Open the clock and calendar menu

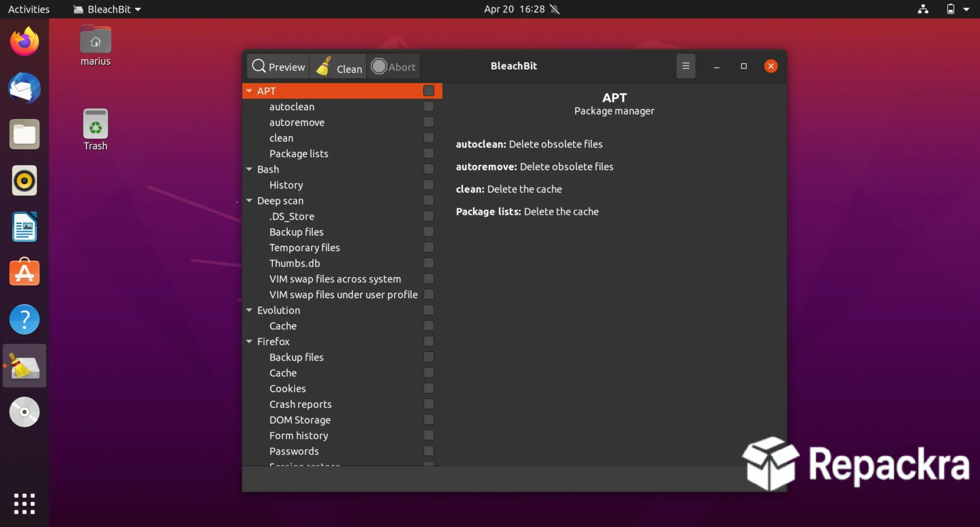point(514,9)
